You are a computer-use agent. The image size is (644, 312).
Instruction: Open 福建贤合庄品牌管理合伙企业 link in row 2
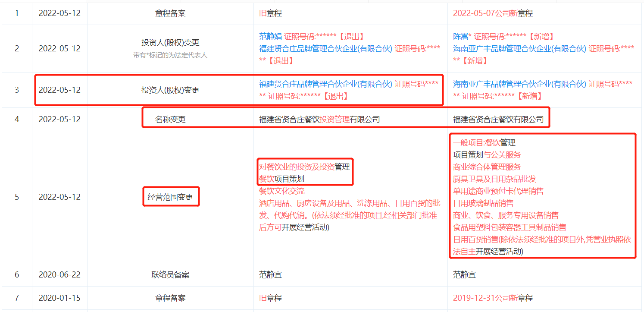point(325,49)
